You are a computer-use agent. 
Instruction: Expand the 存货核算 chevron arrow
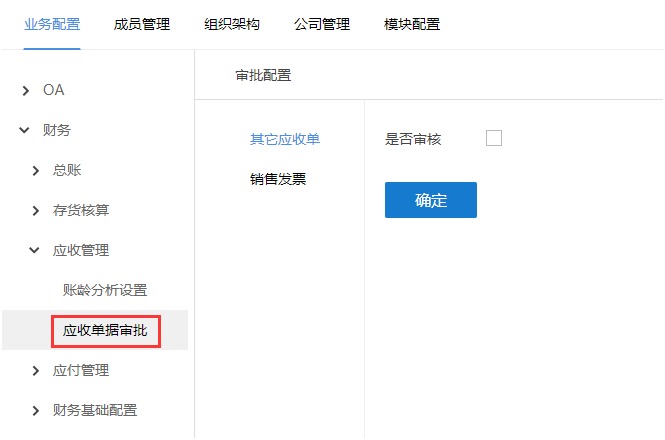(x=36, y=210)
